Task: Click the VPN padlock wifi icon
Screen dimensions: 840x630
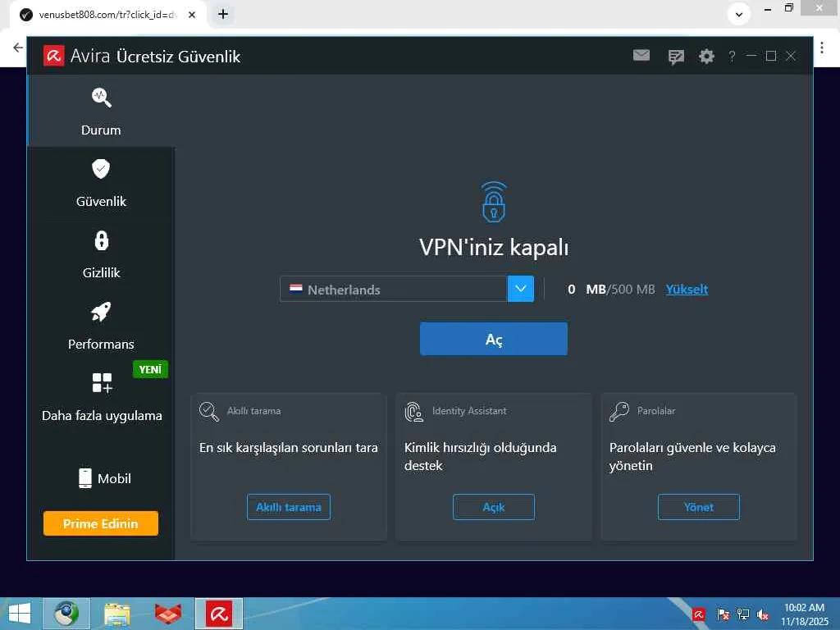Action: click(494, 202)
